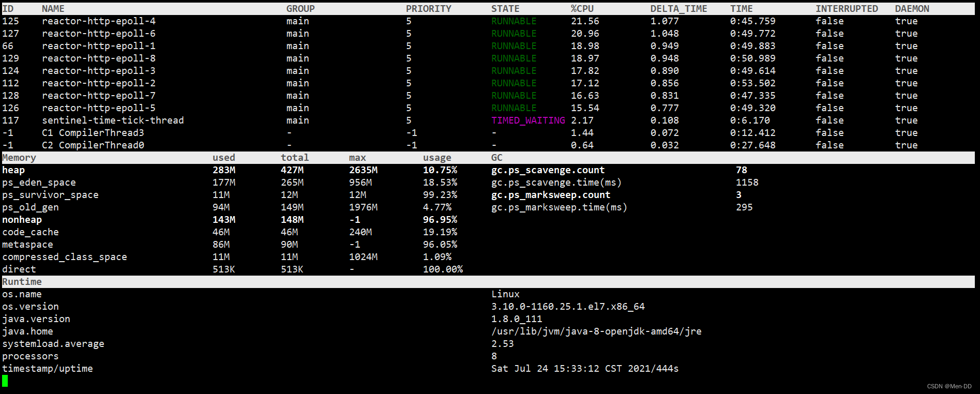Click thread name reactor-http-epoll-7
Screen dimensions: 980x394
(x=99, y=96)
